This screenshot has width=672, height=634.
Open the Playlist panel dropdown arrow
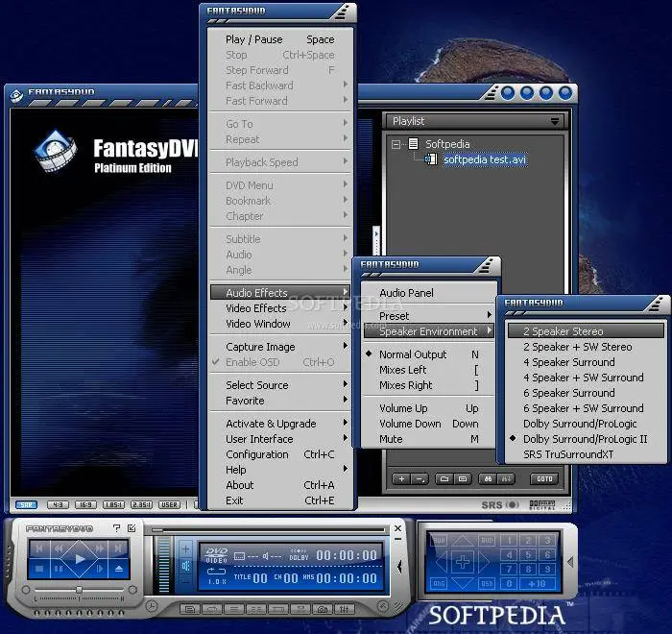click(x=554, y=122)
